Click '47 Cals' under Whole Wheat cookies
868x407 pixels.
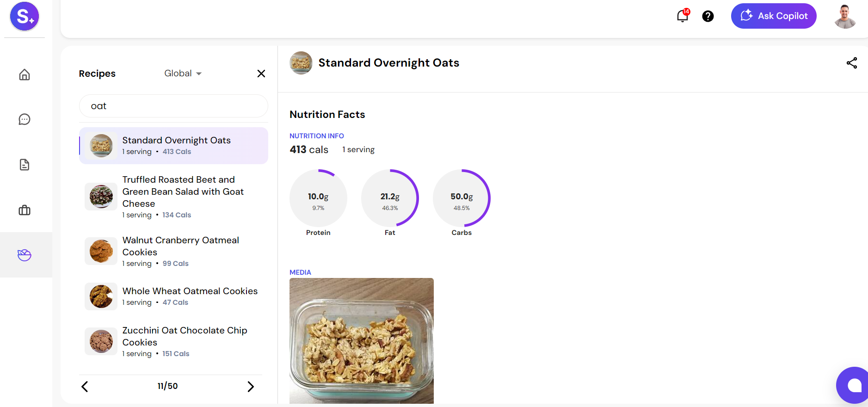(175, 302)
